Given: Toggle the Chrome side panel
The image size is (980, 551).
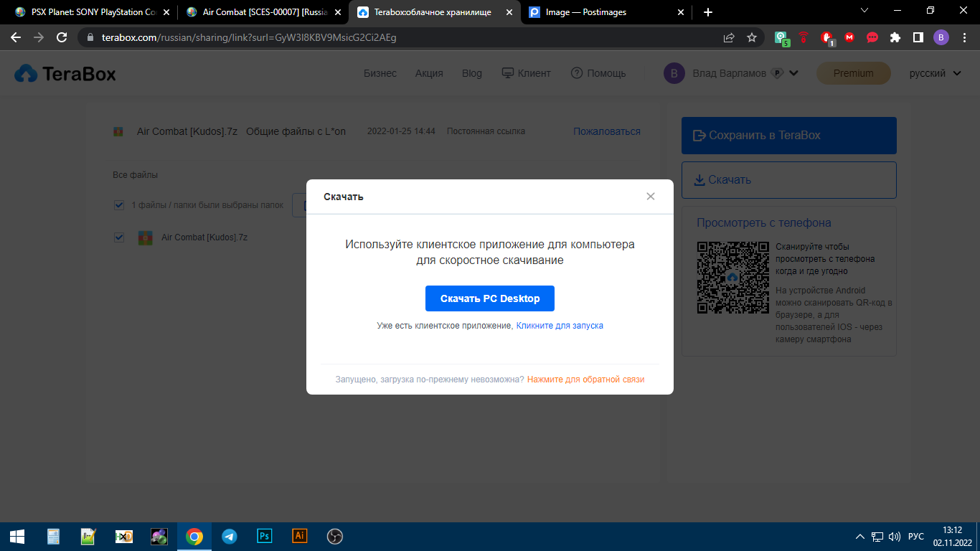Looking at the screenshot, I should (x=918, y=37).
